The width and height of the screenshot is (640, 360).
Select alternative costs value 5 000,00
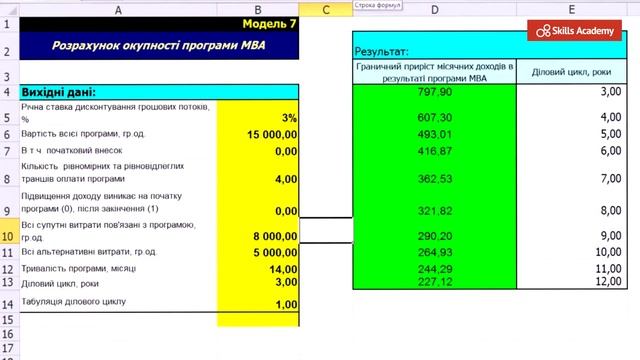[258, 252]
